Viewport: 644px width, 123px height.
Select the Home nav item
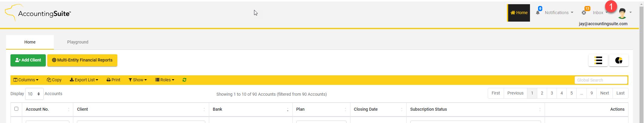click(x=519, y=13)
